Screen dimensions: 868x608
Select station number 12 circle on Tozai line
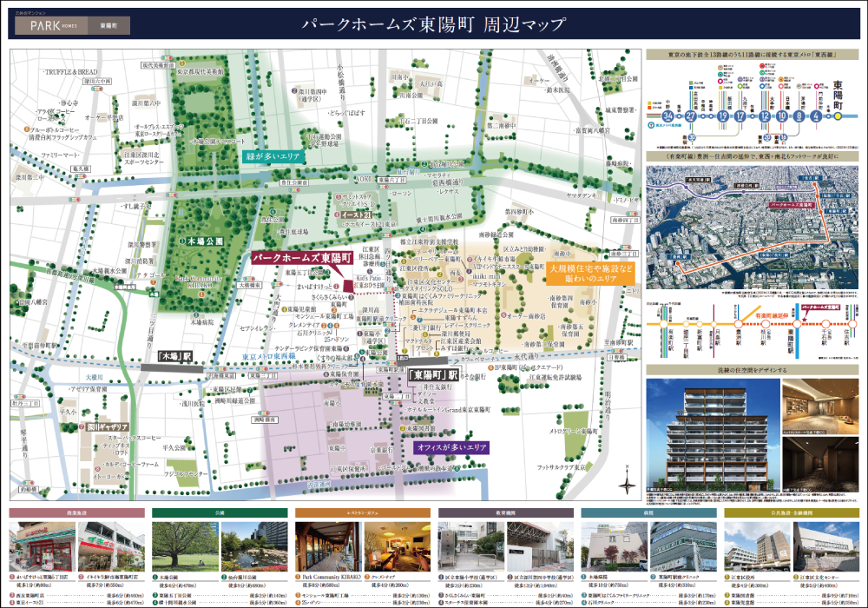click(x=765, y=115)
